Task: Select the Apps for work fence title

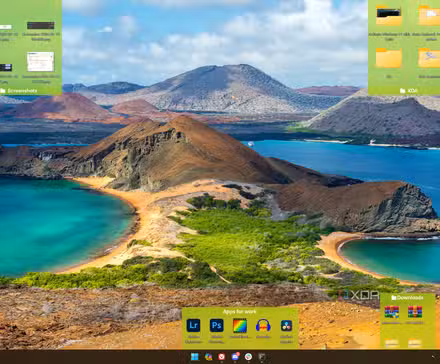Action: click(x=239, y=312)
